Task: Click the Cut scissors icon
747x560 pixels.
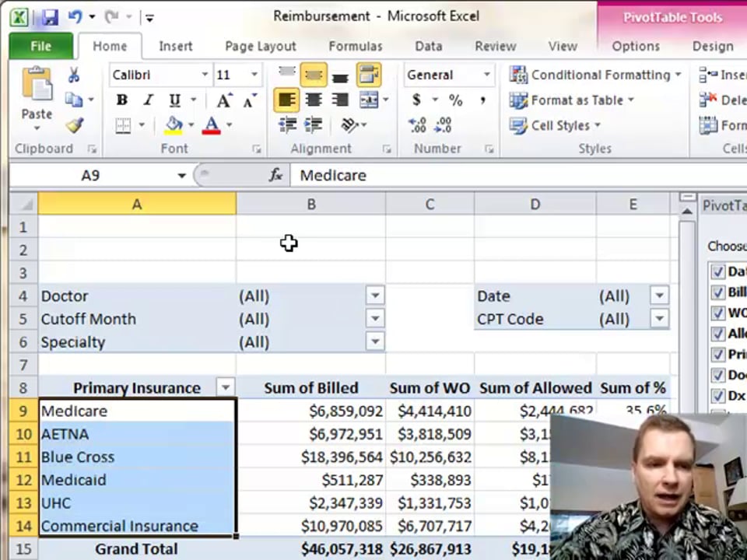Action: click(74, 75)
